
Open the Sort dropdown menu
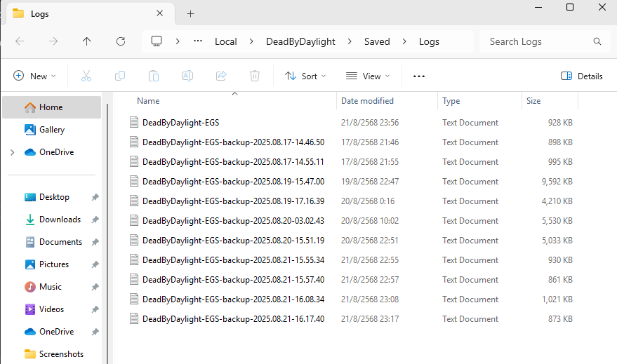[x=306, y=76]
